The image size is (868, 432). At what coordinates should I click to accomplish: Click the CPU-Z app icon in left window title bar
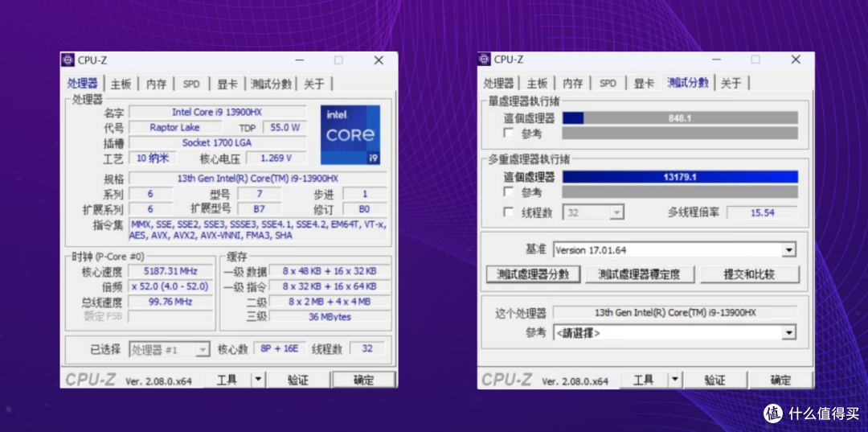click(x=68, y=60)
